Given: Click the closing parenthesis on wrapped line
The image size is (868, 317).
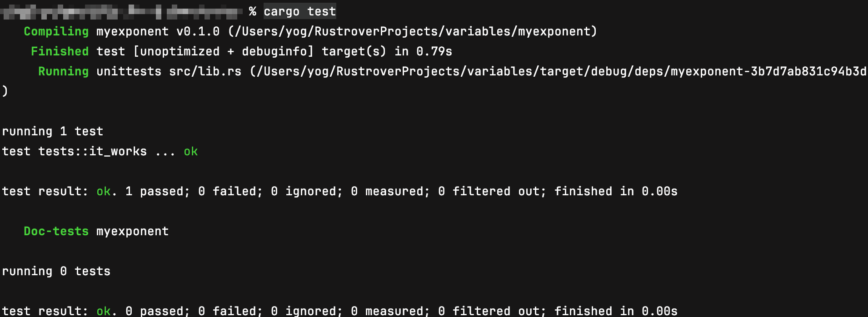Looking at the screenshot, I should 5,91.
